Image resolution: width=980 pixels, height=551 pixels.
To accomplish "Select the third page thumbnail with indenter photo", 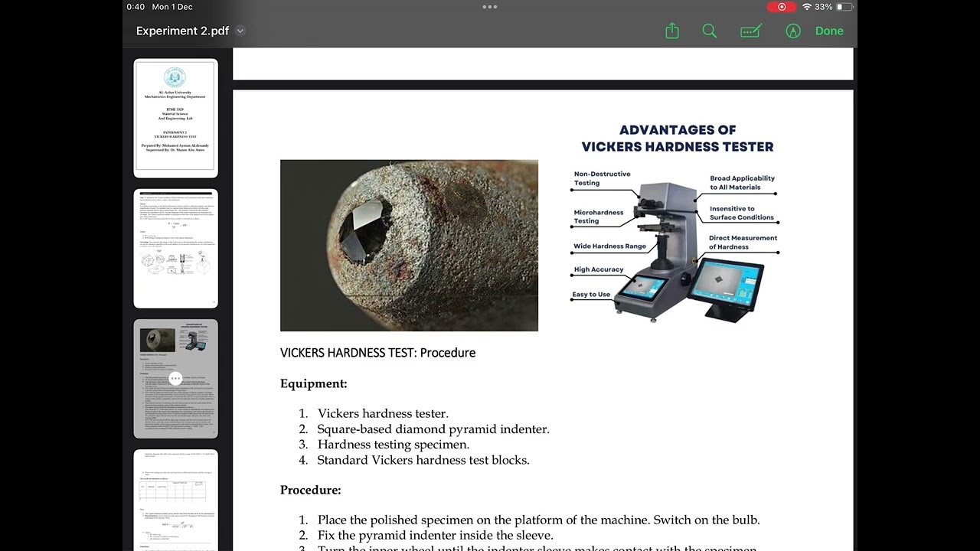I will click(x=176, y=379).
